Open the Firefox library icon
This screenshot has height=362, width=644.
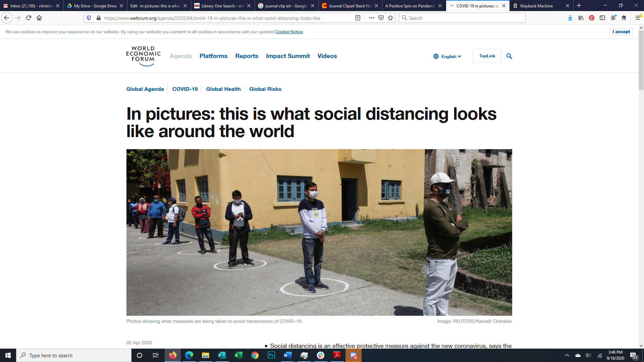(x=581, y=18)
